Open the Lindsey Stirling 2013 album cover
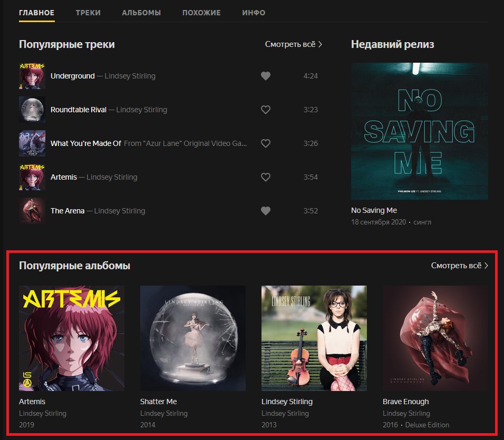The height and width of the screenshot is (440, 504). [314, 338]
